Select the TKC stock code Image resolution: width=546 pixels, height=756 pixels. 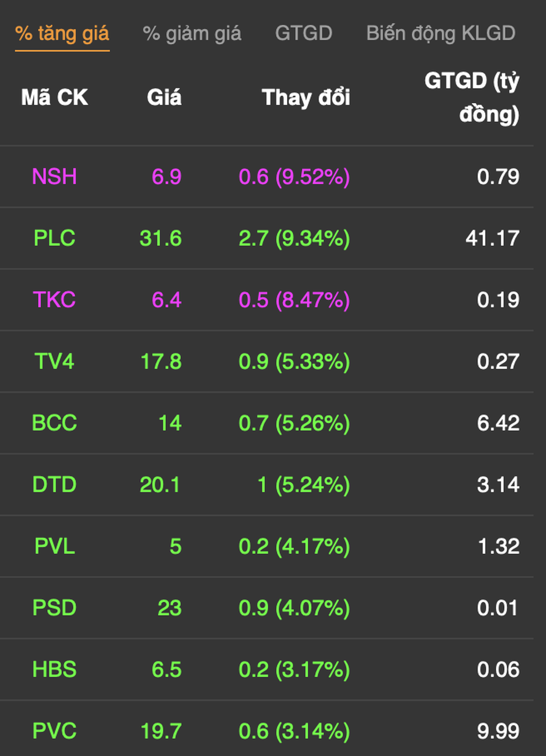(x=55, y=300)
